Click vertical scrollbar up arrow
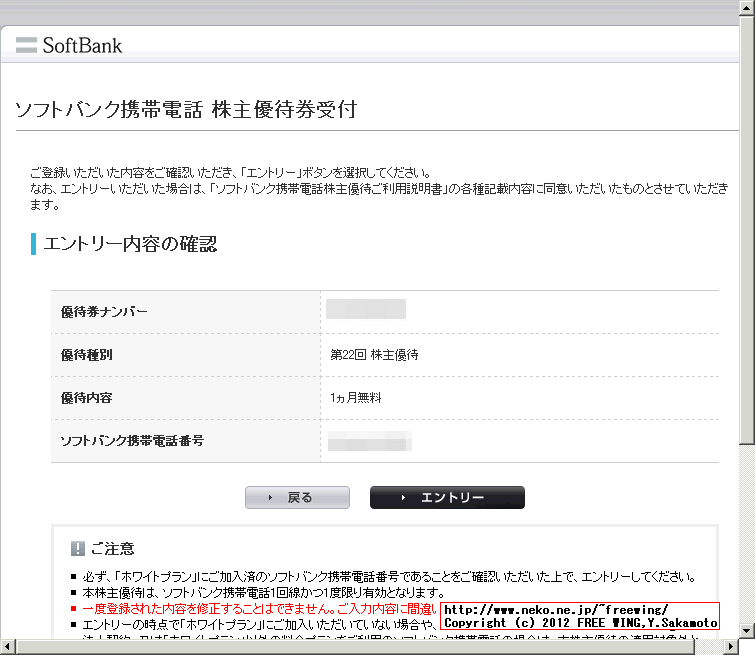The height and width of the screenshot is (655, 755). pyautogui.click(x=747, y=8)
